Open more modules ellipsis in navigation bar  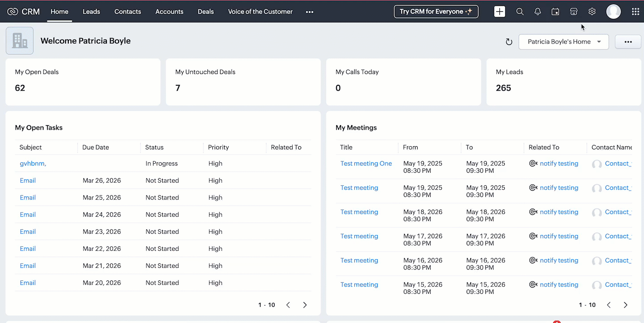click(309, 12)
